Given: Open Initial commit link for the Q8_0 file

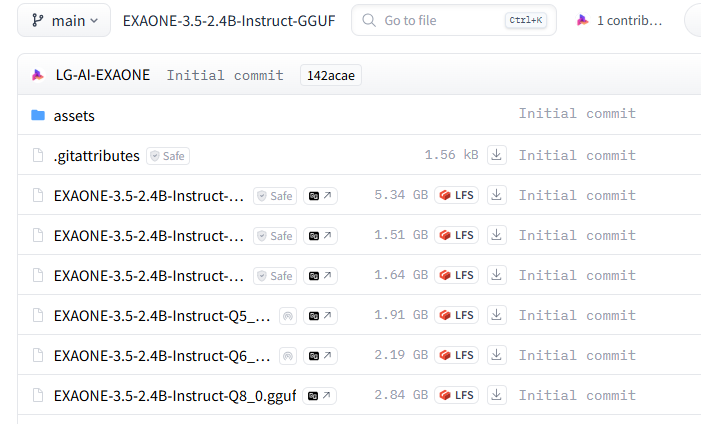Looking at the screenshot, I should click(577, 395).
